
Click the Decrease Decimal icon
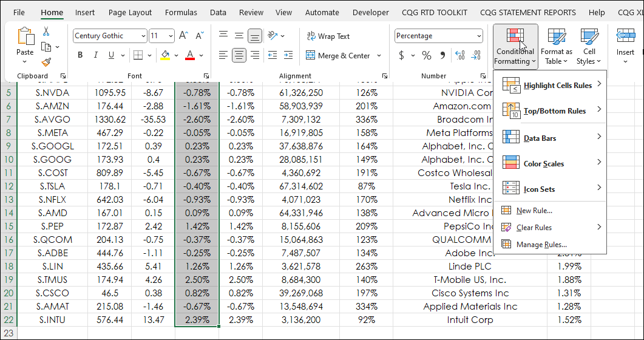(476, 55)
